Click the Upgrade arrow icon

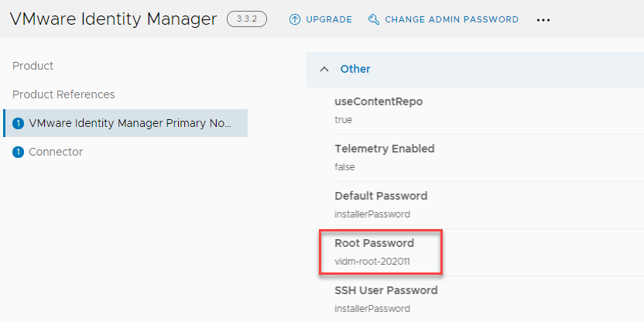tap(295, 19)
